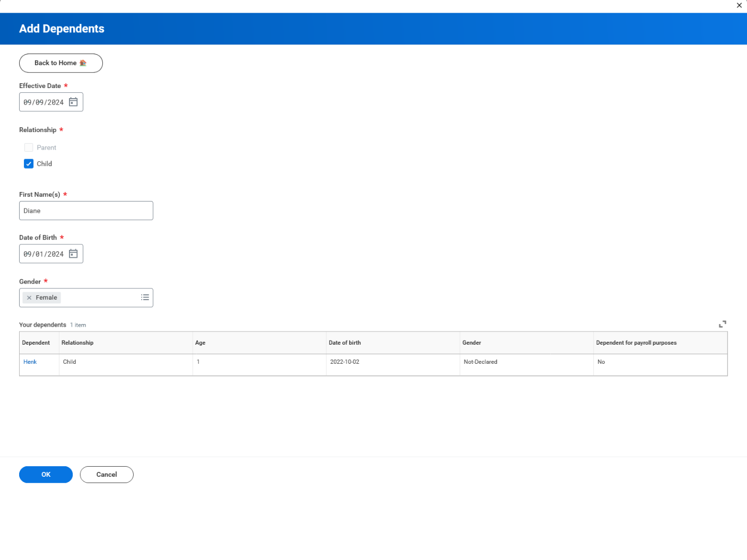Close the Add Dependents dialog

pyautogui.click(x=739, y=5)
